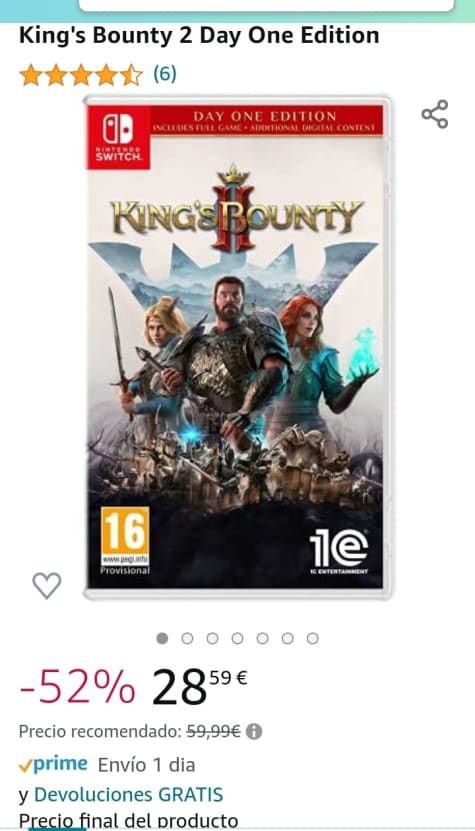475x831 pixels.
Task: Open the King's Bounty II cover image
Action: tap(237, 348)
